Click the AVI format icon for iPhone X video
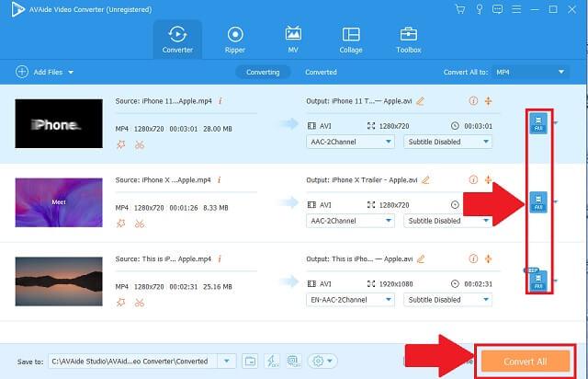The image size is (588, 379). [x=538, y=202]
